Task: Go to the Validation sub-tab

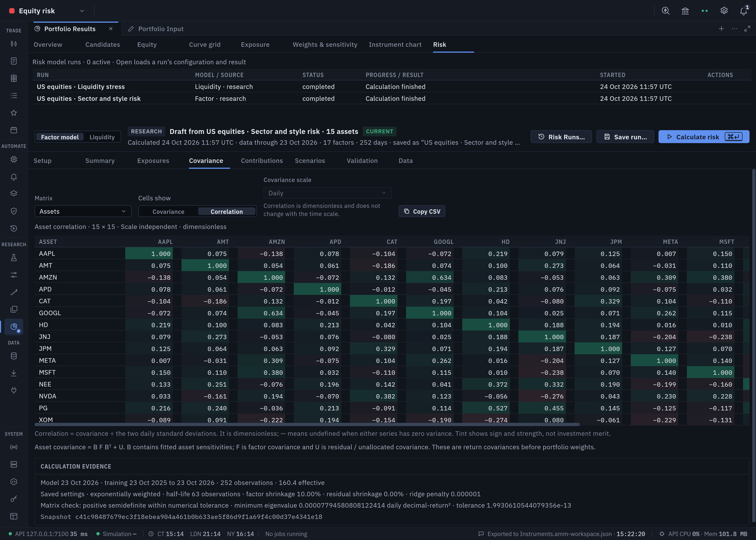Action: [x=362, y=161]
